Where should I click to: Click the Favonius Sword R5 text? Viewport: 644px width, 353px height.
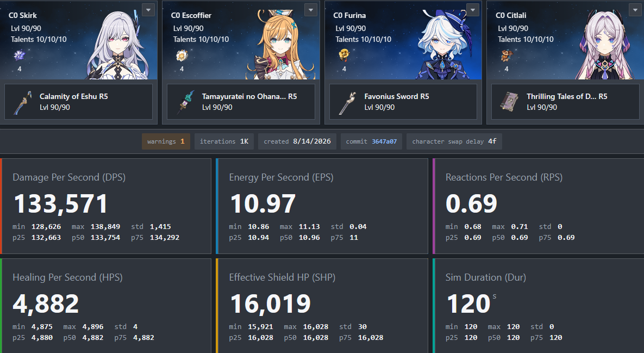coord(397,97)
